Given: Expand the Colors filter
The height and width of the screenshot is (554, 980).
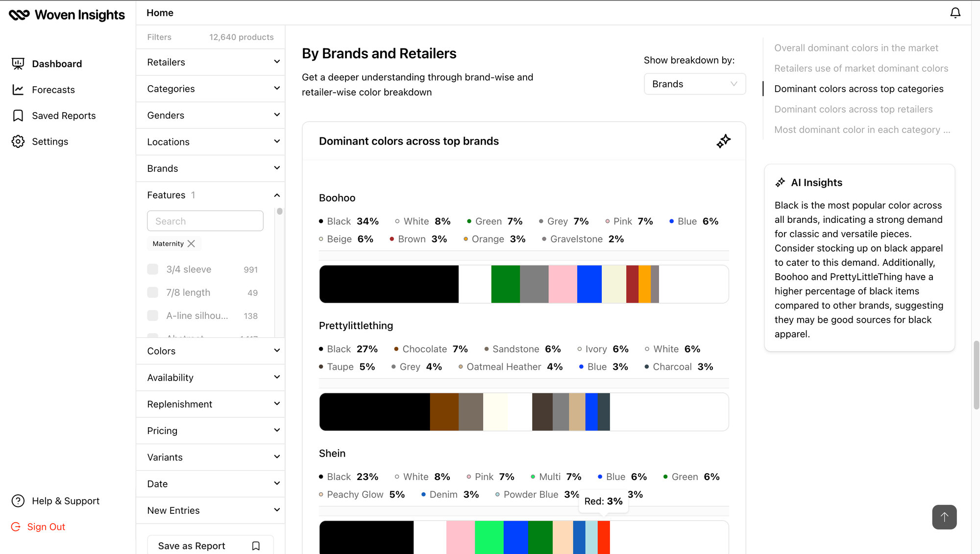Looking at the screenshot, I should 211,351.
